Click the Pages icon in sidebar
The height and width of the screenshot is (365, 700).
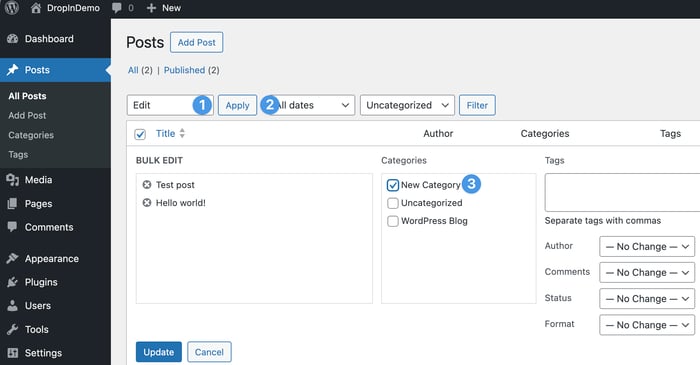(x=12, y=203)
